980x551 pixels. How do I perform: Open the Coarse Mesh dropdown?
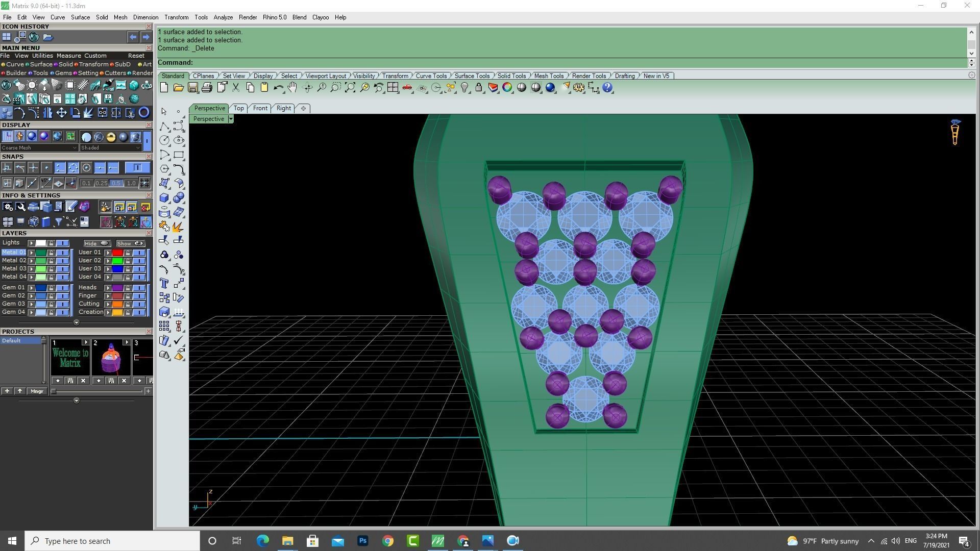(39, 148)
